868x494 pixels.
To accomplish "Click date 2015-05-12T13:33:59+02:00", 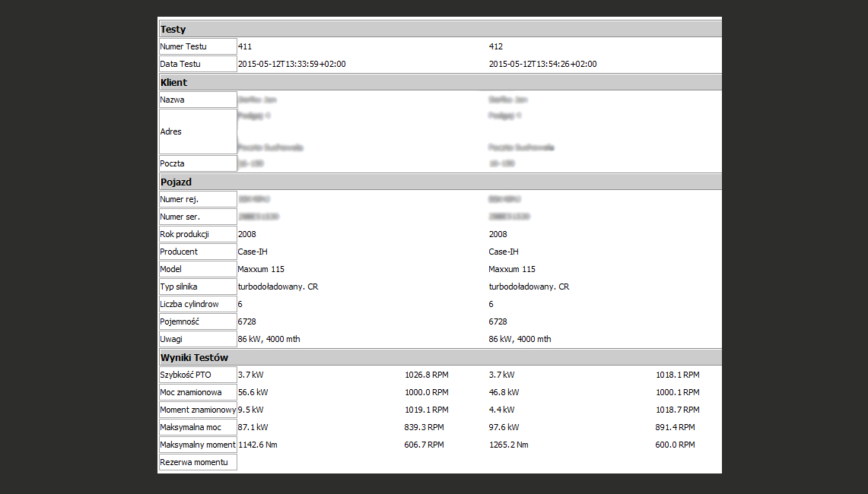I will [x=291, y=64].
